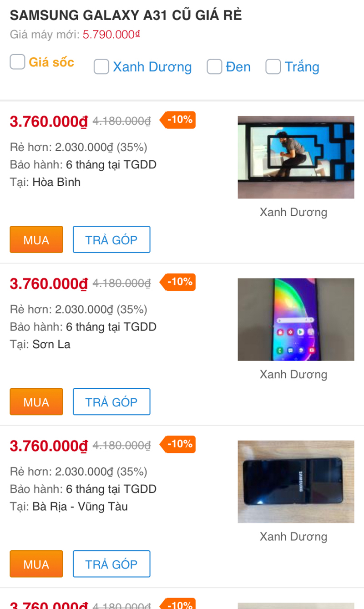364x609 pixels.
Task: Click the 3.760.000₫ price for Hòa Bình
Action: point(49,122)
